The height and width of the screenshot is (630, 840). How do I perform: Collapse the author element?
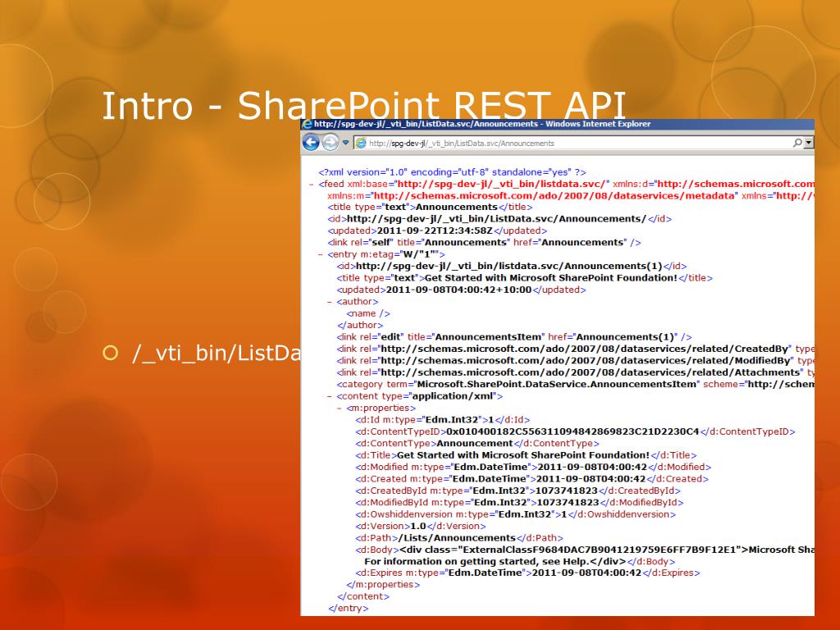[x=330, y=302]
